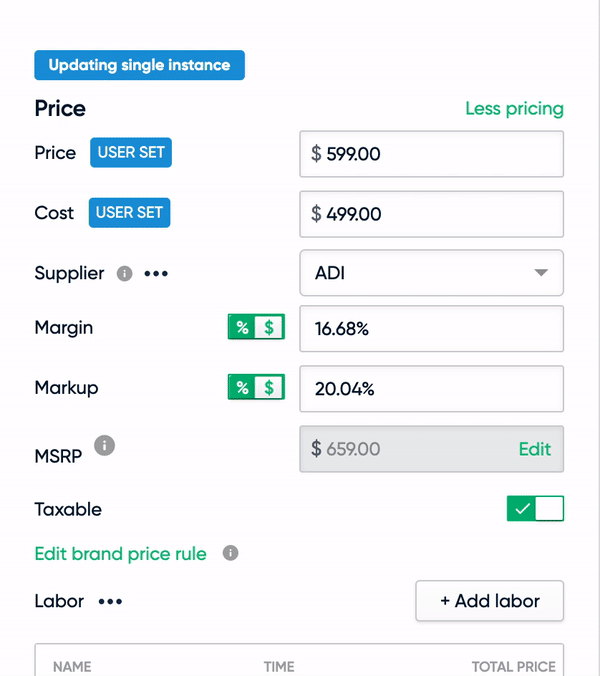Select the Markup percent mode

coord(242,388)
